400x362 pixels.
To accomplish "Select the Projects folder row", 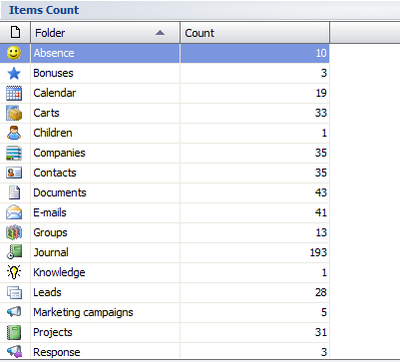I will [x=165, y=332].
